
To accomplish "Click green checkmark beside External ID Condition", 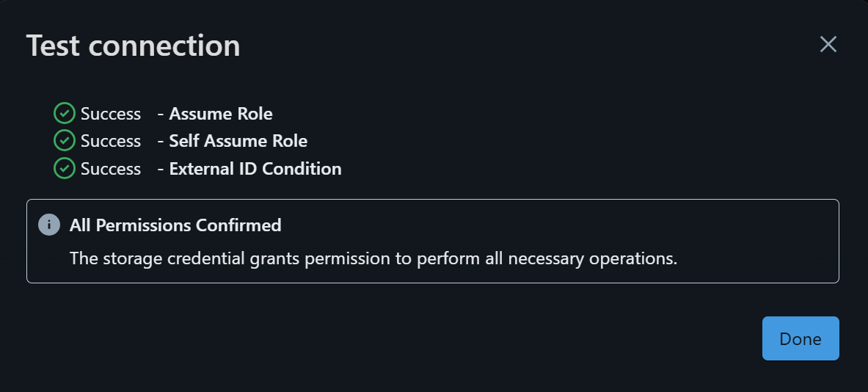I will pyautogui.click(x=65, y=168).
